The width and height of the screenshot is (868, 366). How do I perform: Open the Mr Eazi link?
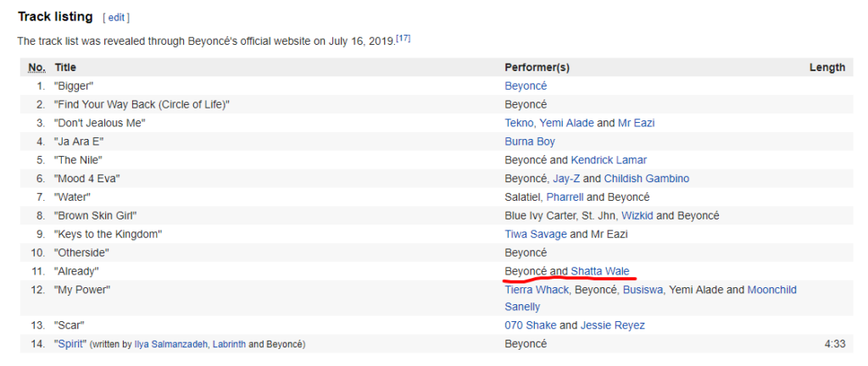coord(636,123)
